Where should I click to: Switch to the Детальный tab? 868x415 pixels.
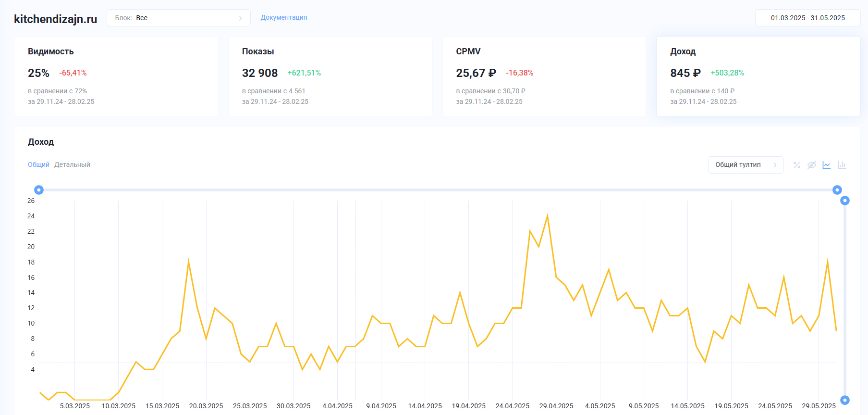[x=72, y=164]
